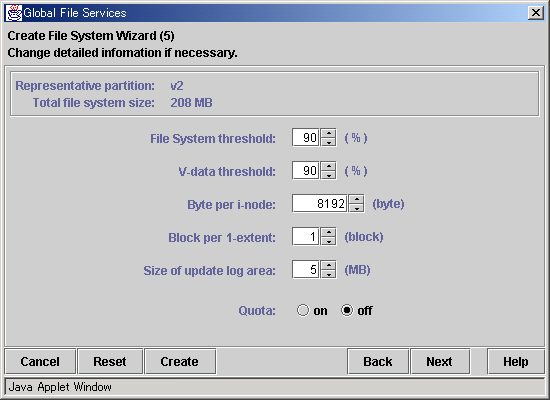Focus the File System threshold input field
The height and width of the screenshot is (400, 550).
(x=306, y=138)
